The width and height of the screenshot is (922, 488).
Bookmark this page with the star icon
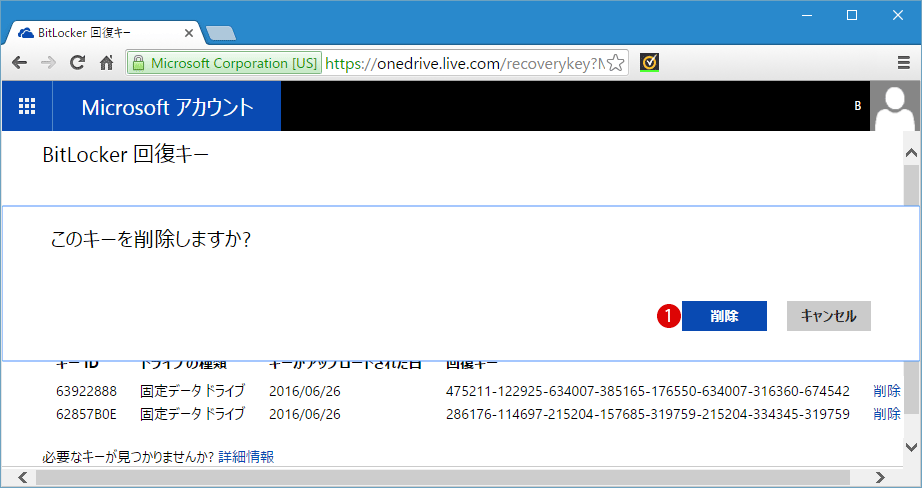pyautogui.click(x=616, y=62)
